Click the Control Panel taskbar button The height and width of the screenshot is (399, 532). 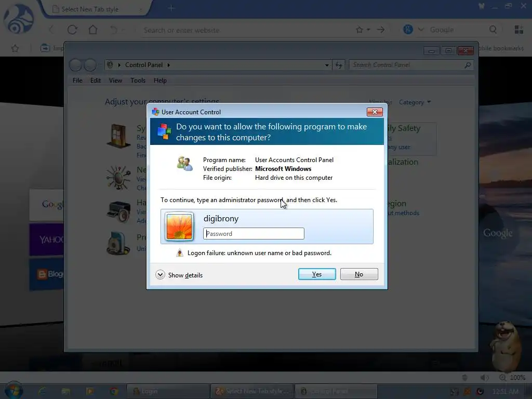pos(336,391)
